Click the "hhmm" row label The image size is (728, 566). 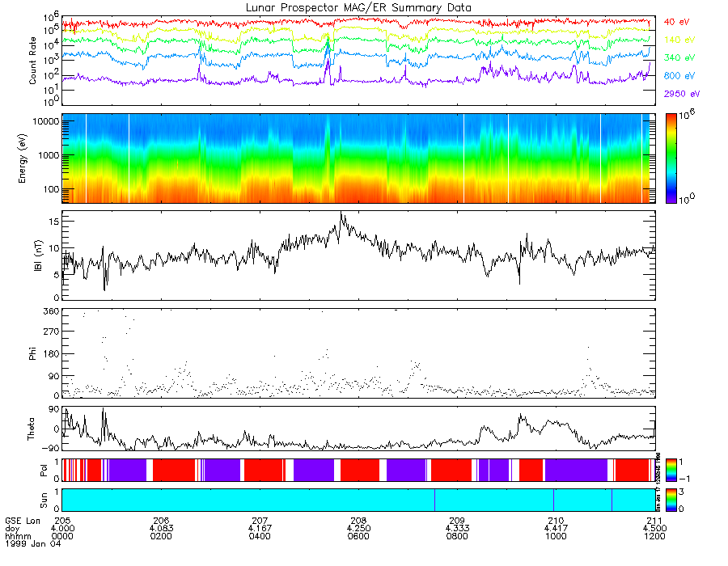pos(18,536)
